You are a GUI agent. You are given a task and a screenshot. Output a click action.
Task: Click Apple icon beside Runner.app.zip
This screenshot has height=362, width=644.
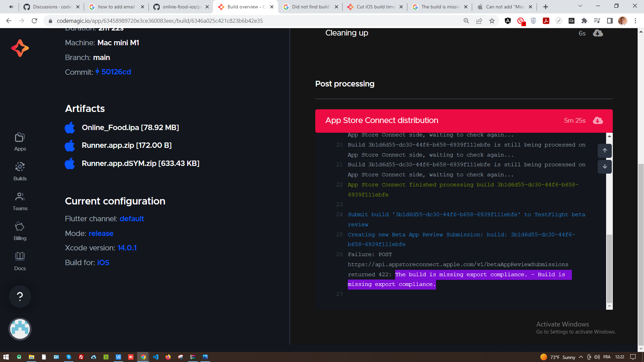point(70,145)
